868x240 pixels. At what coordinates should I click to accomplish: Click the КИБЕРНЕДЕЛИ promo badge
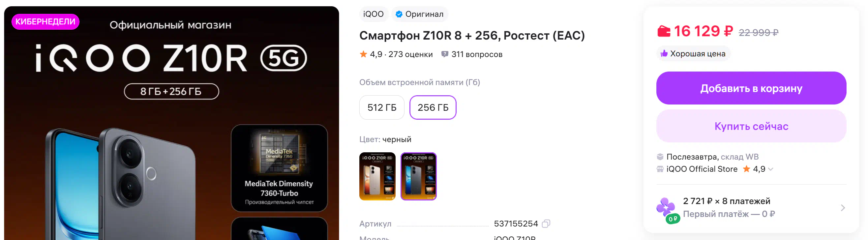(45, 22)
